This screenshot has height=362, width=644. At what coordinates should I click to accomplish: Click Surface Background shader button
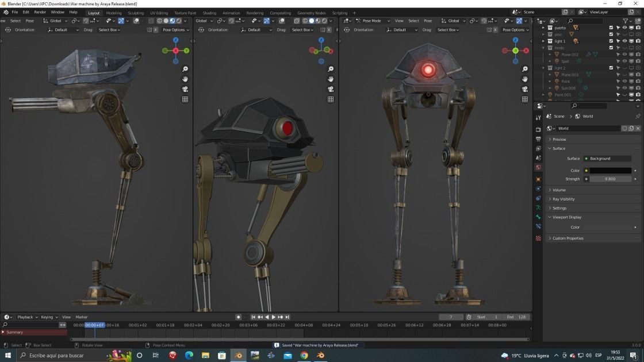tap(607, 159)
